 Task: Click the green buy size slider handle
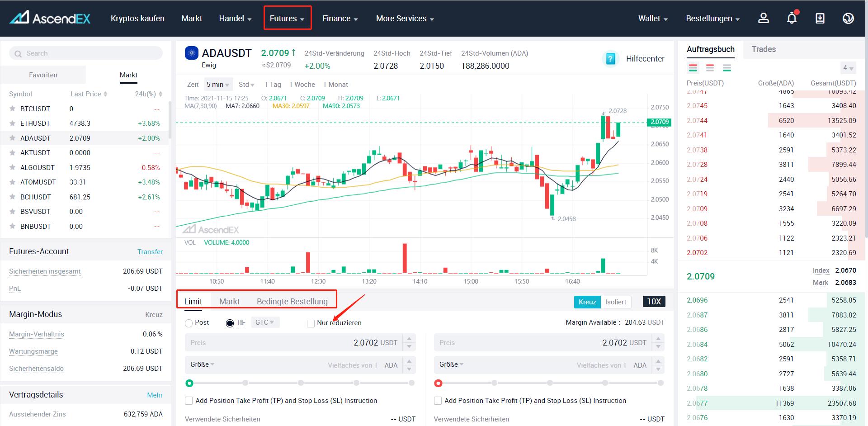tap(189, 383)
